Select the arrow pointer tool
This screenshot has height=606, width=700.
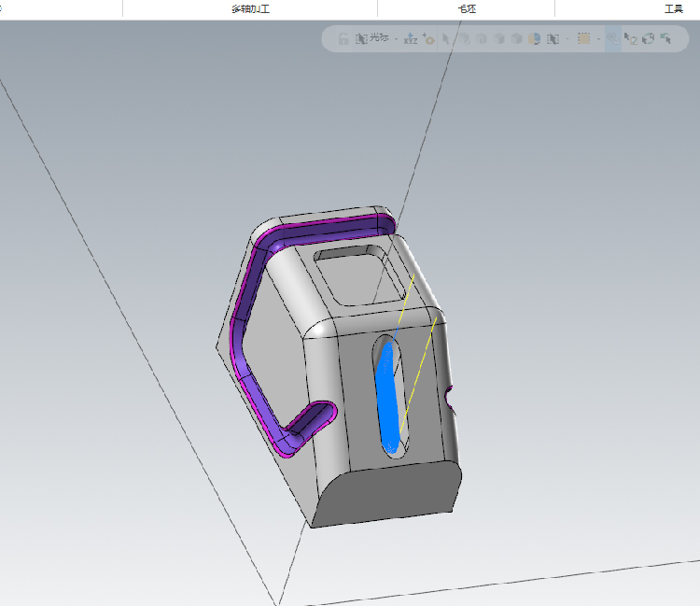tap(445, 39)
